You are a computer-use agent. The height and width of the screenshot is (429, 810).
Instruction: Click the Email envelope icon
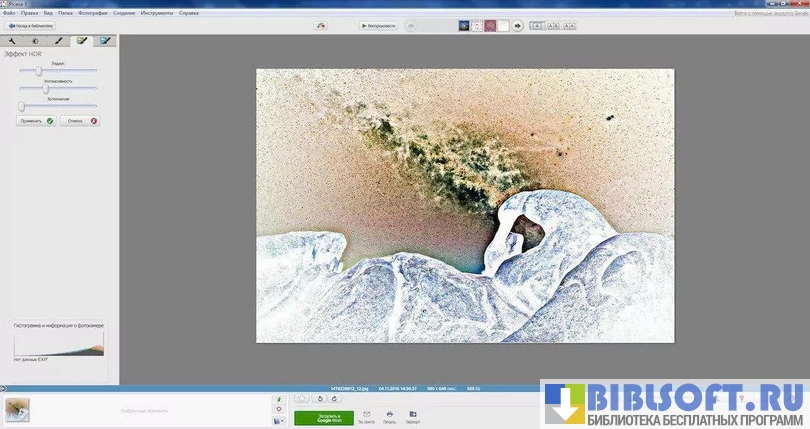click(366, 414)
